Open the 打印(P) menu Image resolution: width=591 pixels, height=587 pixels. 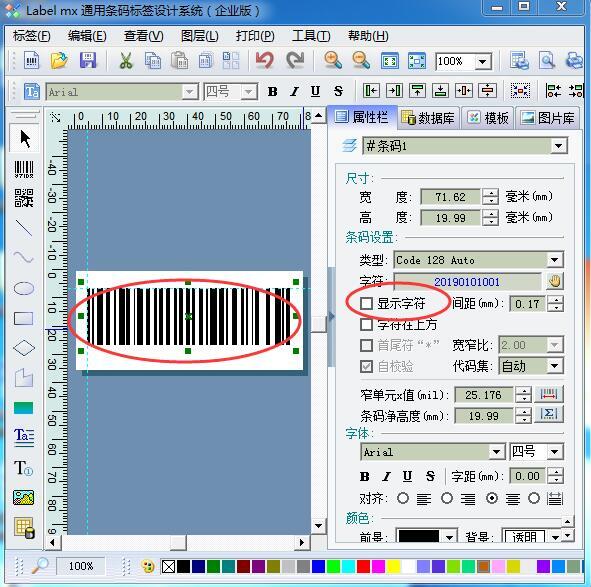pos(255,36)
